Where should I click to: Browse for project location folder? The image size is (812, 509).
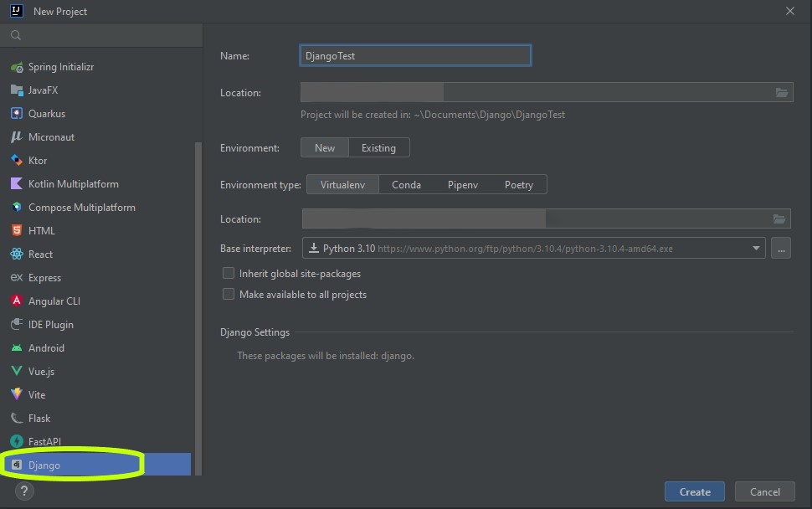pos(782,93)
